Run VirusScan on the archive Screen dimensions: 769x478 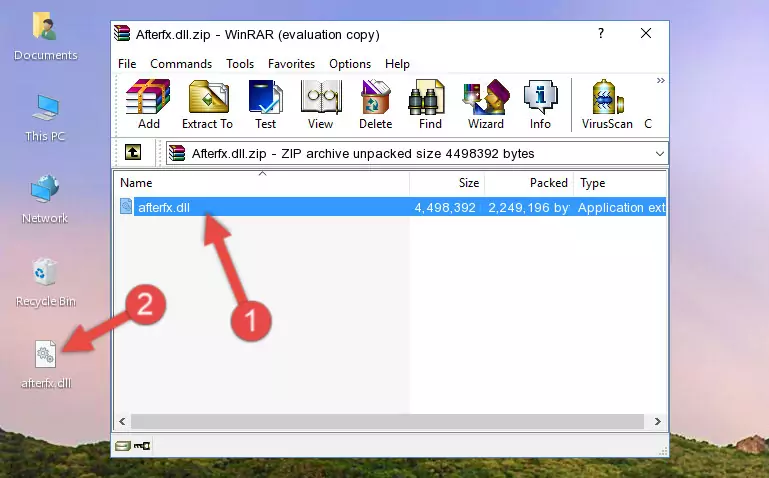pyautogui.click(x=607, y=104)
